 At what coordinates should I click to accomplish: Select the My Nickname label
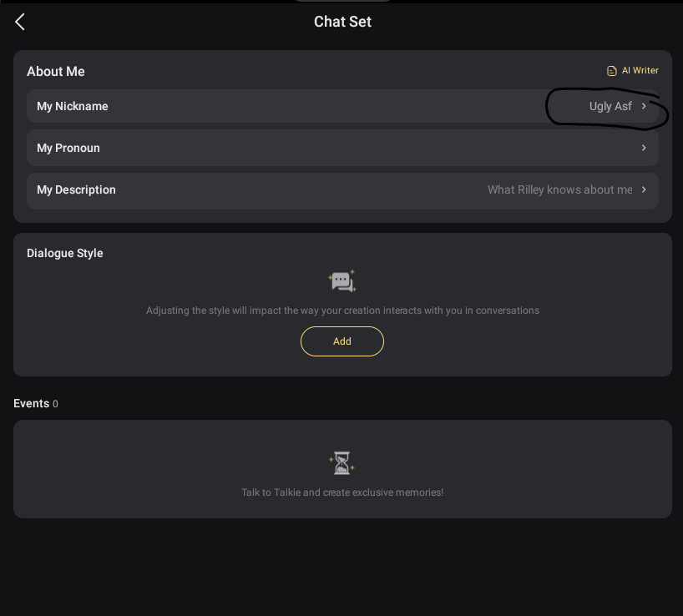[x=73, y=106]
